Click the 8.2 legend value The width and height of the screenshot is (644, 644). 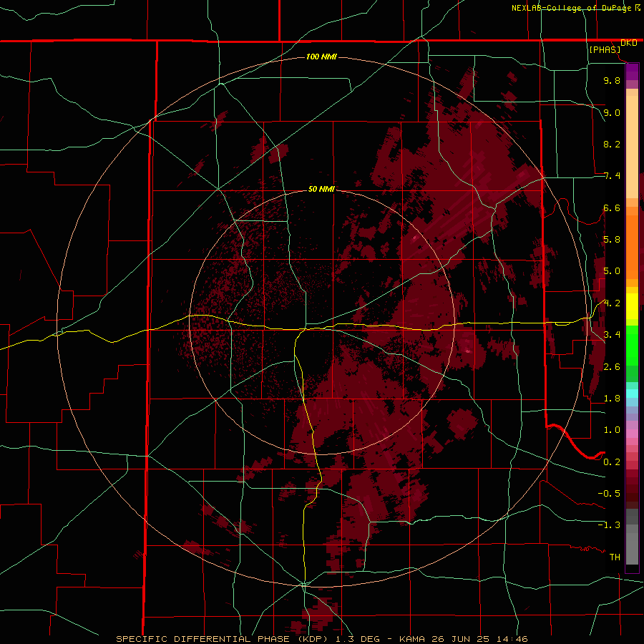tap(612, 144)
